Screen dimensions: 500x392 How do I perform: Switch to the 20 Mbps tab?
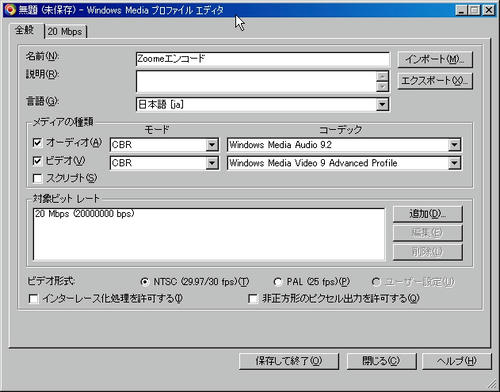66,32
